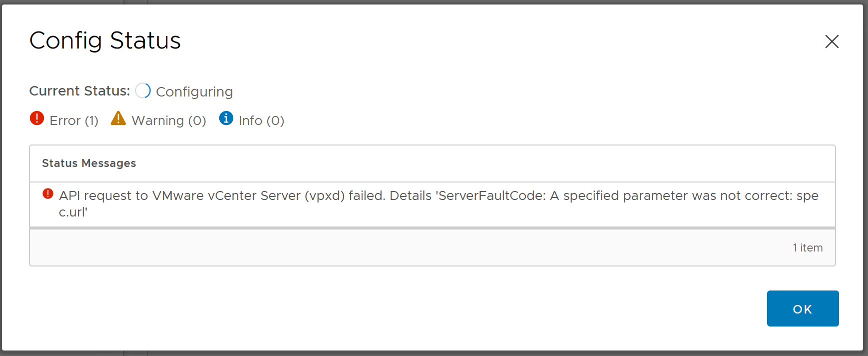Select the Info (0) filter label
This screenshot has height=356, width=868.
pyautogui.click(x=261, y=120)
